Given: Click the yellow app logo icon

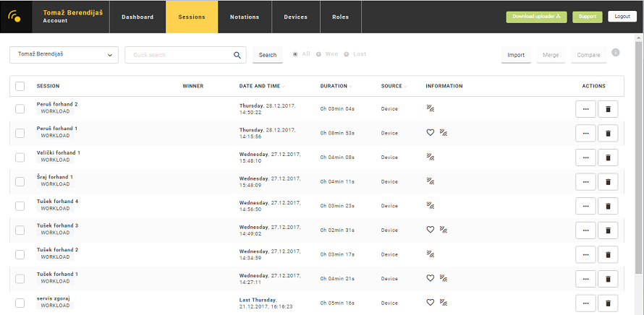Looking at the screenshot, I should click(14, 17).
